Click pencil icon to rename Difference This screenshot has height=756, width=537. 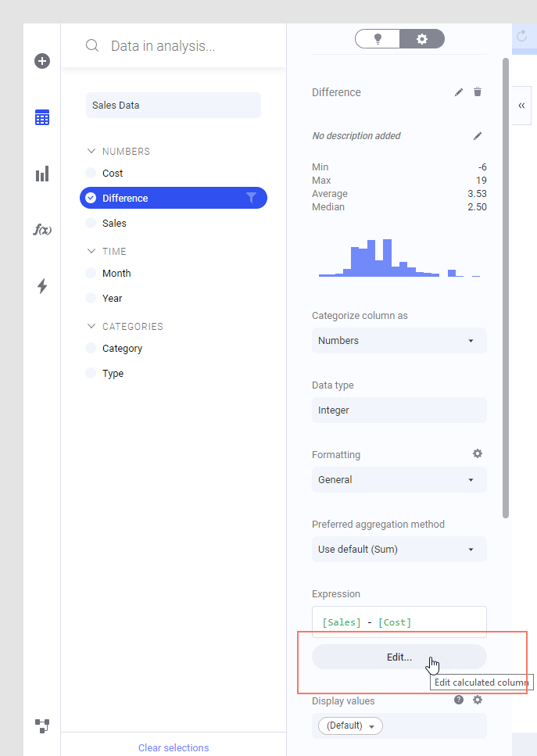pos(459,92)
